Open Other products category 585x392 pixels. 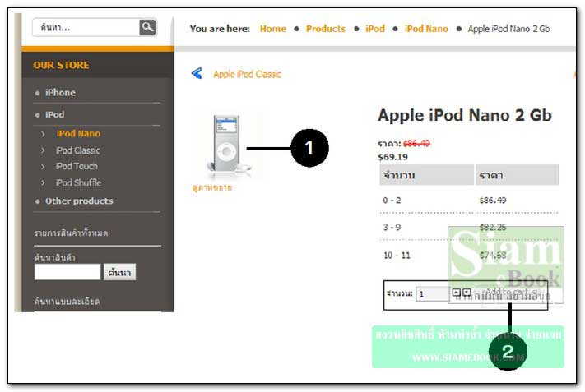pyautogui.click(x=79, y=201)
